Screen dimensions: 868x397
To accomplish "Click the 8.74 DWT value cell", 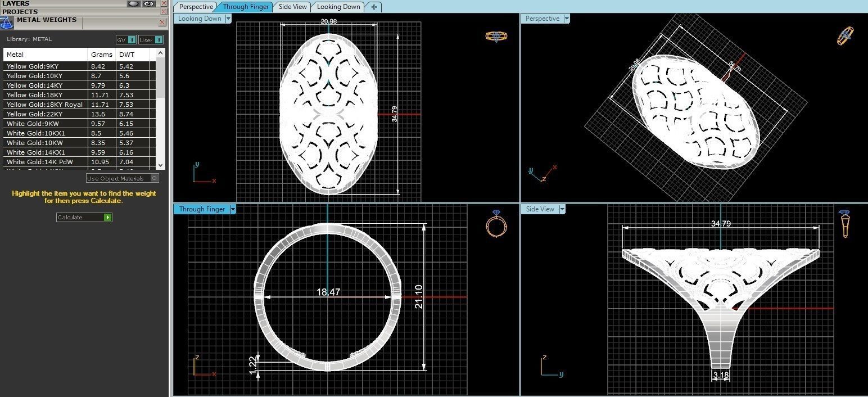I will [x=133, y=114].
